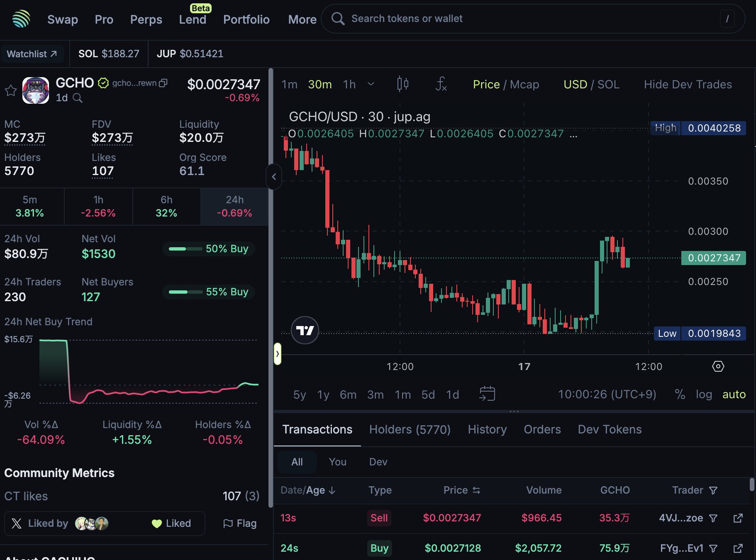Screen dimensions: 756x560
Task: Click the Price swap arrows icon in table header
Action: (x=476, y=490)
